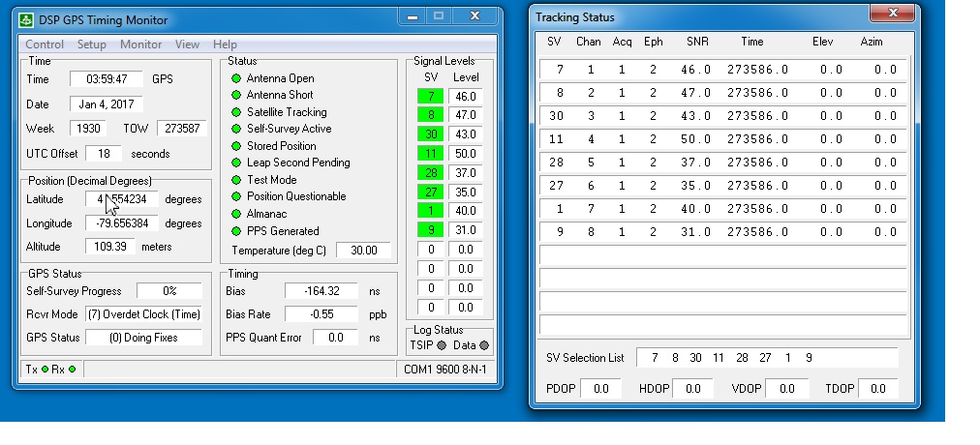Click the Antenna Open status LED

(x=236, y=78)
